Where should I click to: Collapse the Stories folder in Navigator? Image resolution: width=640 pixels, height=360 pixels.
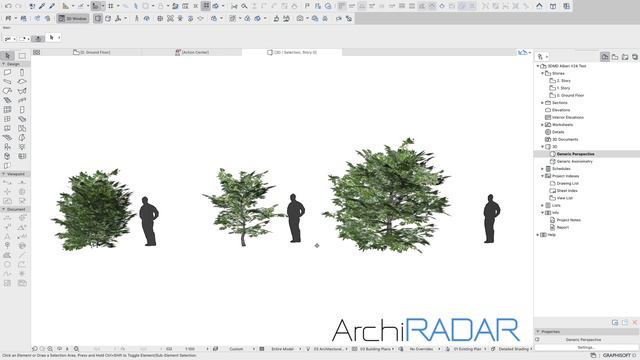(542, 73)
